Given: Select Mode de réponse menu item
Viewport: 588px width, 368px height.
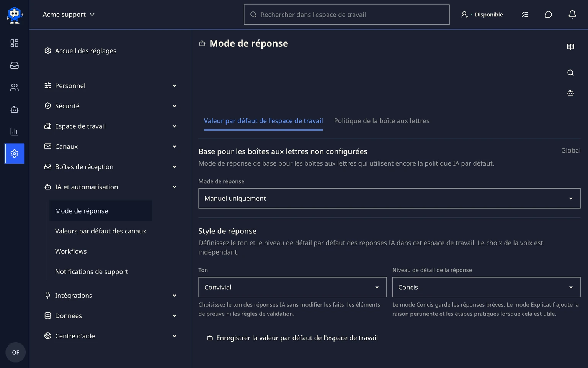Looking at the screenshot, I should (101, 211).
